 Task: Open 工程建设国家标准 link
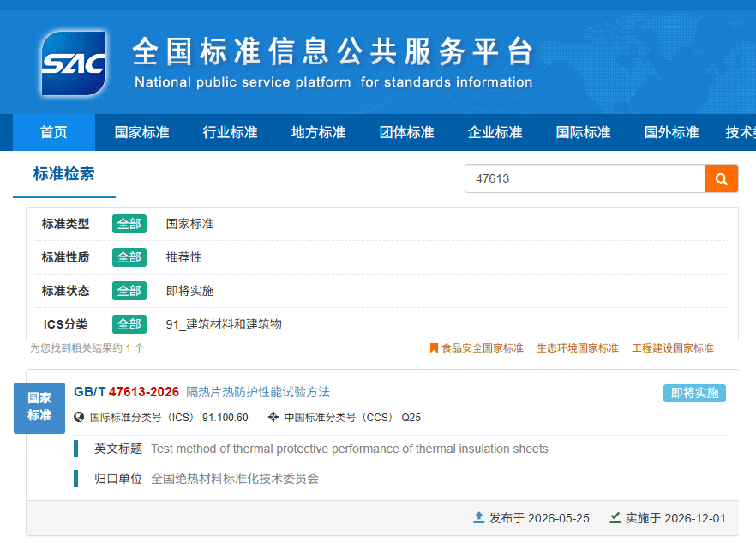tap(673, 348)
